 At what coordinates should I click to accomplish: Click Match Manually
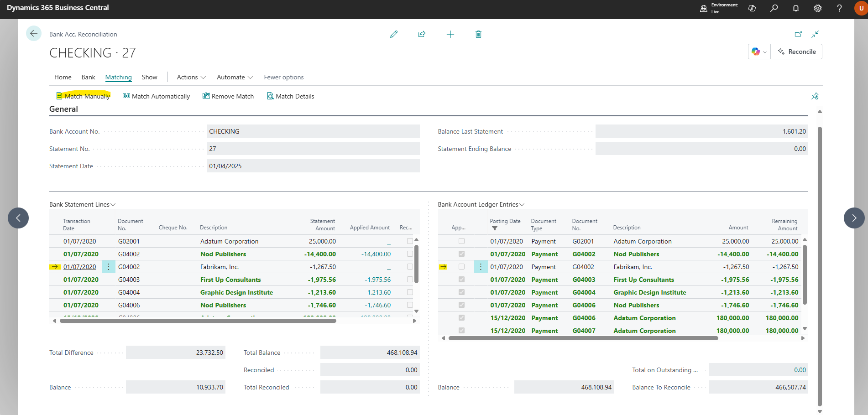pos(83,96)
